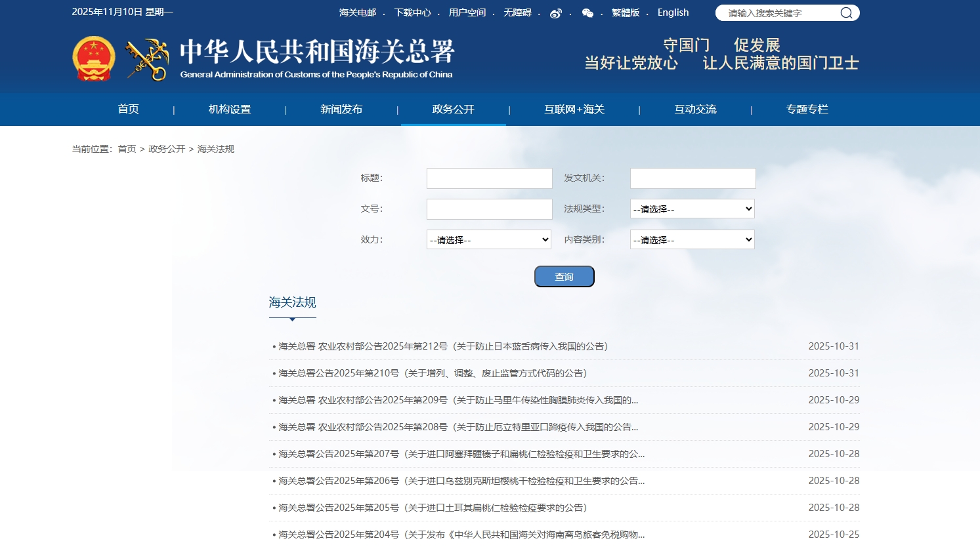Go to 互联网+海关 tab
This screenshot has height=547, width=980.
point(574,110)
